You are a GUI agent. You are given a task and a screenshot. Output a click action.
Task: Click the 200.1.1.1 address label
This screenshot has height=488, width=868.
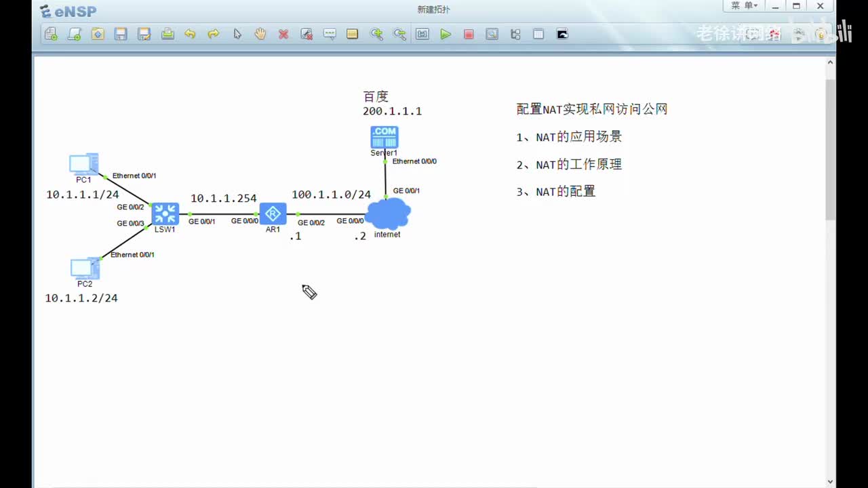[392, 111]
